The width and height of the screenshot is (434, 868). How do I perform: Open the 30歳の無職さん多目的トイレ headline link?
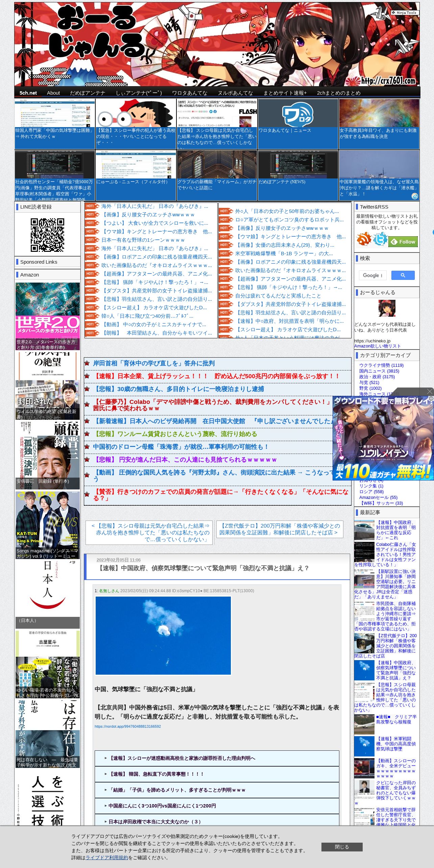178,389
